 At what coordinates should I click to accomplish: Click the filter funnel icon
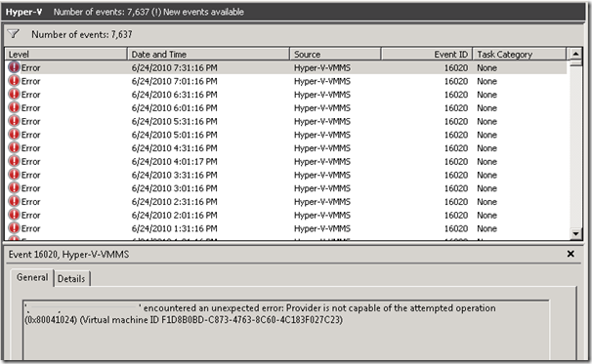(14, 34)
